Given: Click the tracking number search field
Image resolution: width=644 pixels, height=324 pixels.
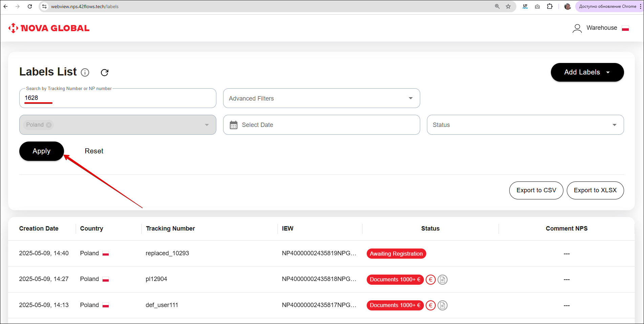Looking at the screenshot, I should pyautogui.click(x=117, y=98).
